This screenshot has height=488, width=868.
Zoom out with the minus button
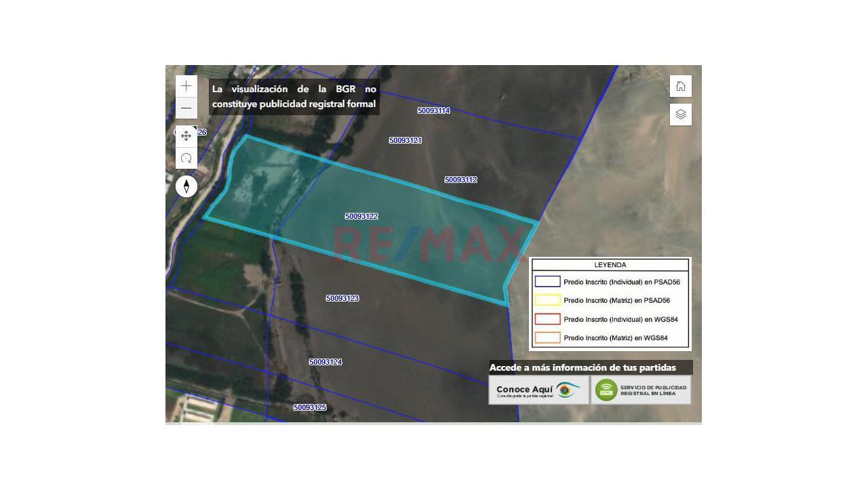pyautogui.click(x=186, y=108)
